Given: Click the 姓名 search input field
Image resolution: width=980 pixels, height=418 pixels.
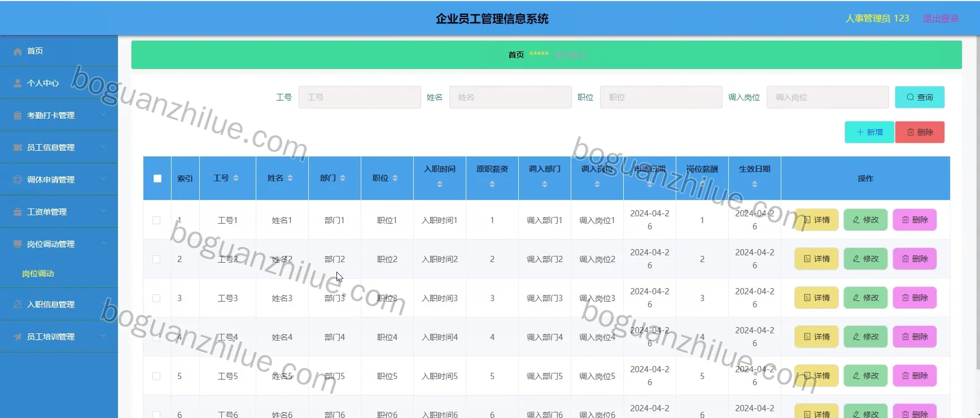Looking at the screenshot, I should coord(510,97).
